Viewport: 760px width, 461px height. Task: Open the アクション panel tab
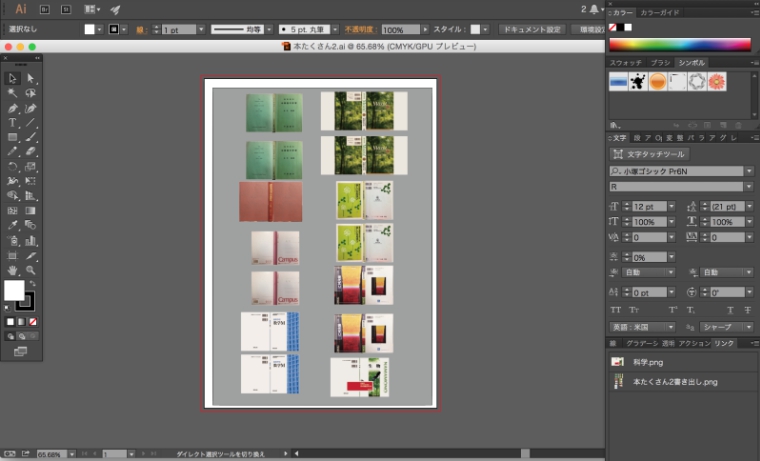click(692, 343)
